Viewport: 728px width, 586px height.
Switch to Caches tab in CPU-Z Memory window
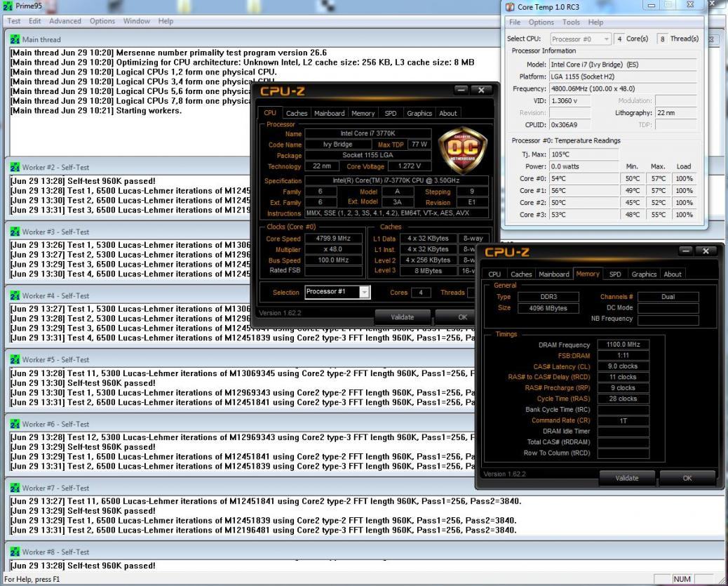[x=521, y=274]
